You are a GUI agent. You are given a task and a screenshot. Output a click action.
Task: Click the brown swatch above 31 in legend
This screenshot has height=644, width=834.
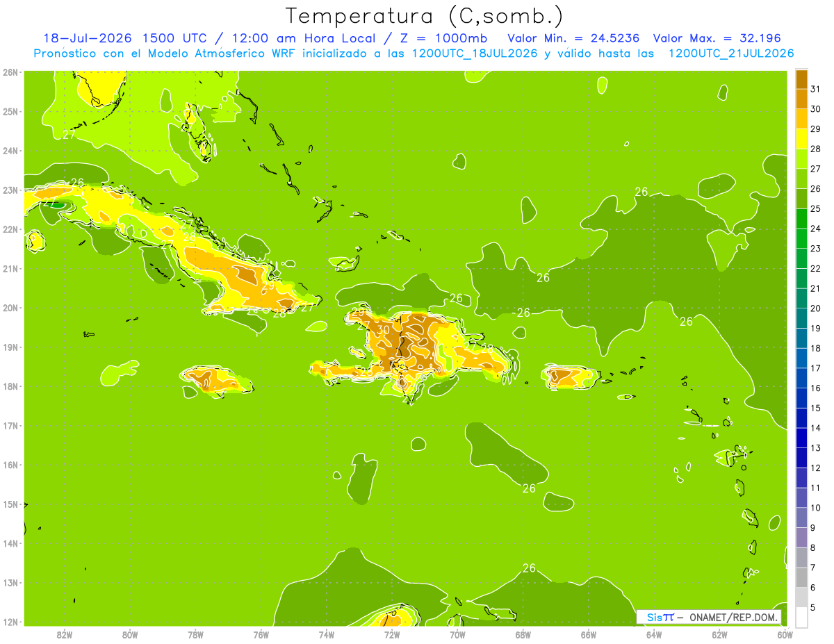tap(801, 79)
